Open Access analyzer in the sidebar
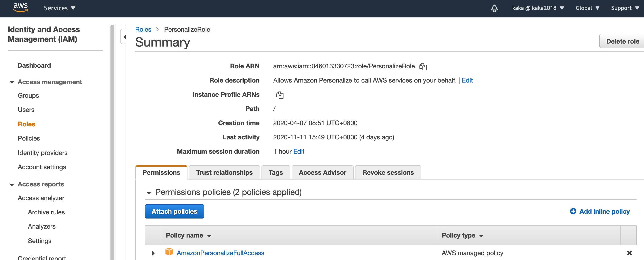The width and height of the screenshot is (644, 260). click(41, 198)
